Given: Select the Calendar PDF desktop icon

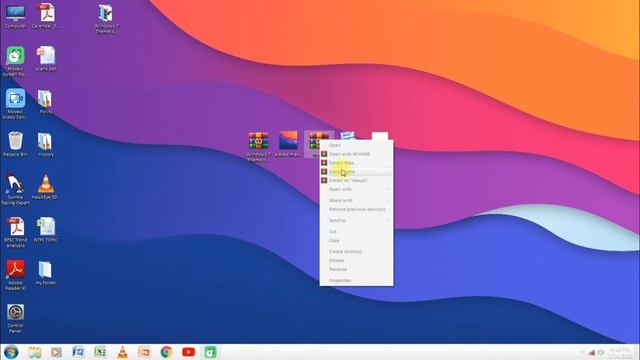Looking at the screenshot, I should [45, 16].
